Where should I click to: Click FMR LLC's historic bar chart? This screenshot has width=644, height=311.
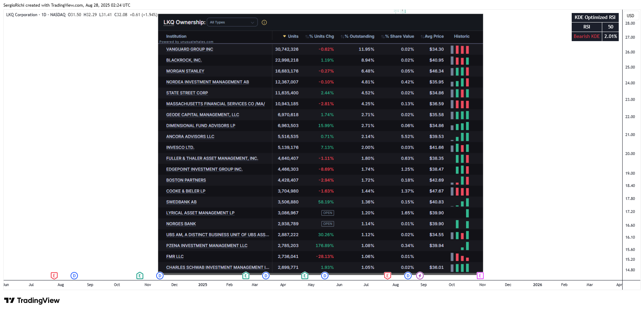pos(460,257)
